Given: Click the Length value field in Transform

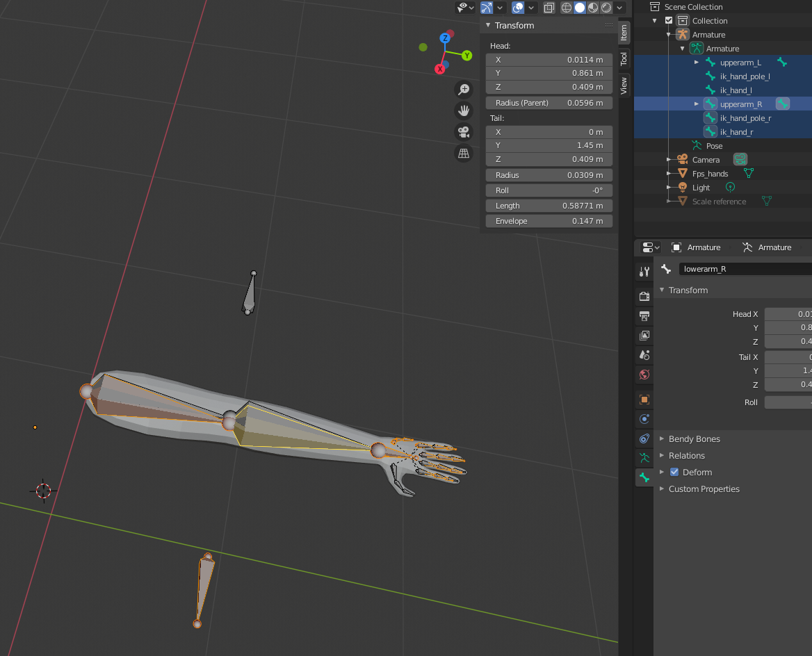Looking at the screenshot, I should click(549, 206).
